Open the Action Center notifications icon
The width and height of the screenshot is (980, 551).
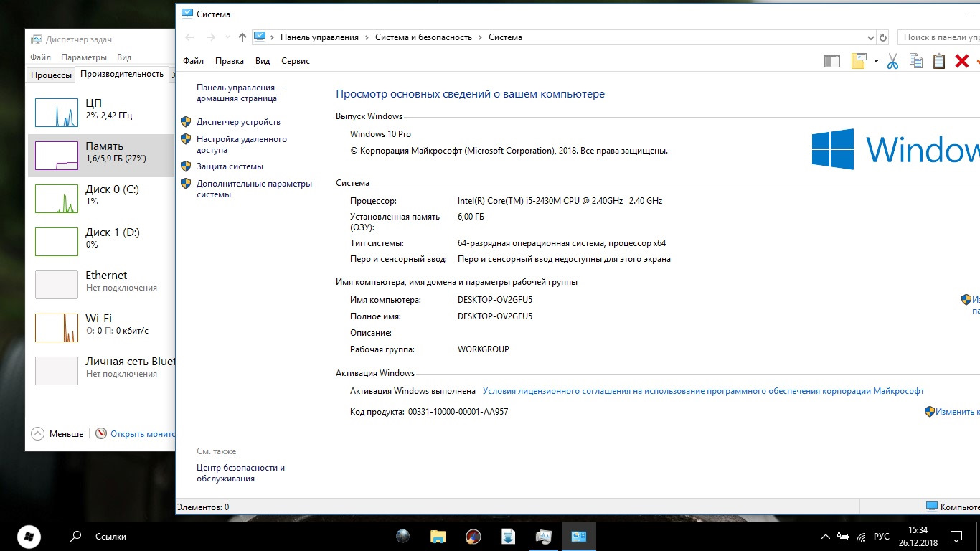(x=956, y=537)
